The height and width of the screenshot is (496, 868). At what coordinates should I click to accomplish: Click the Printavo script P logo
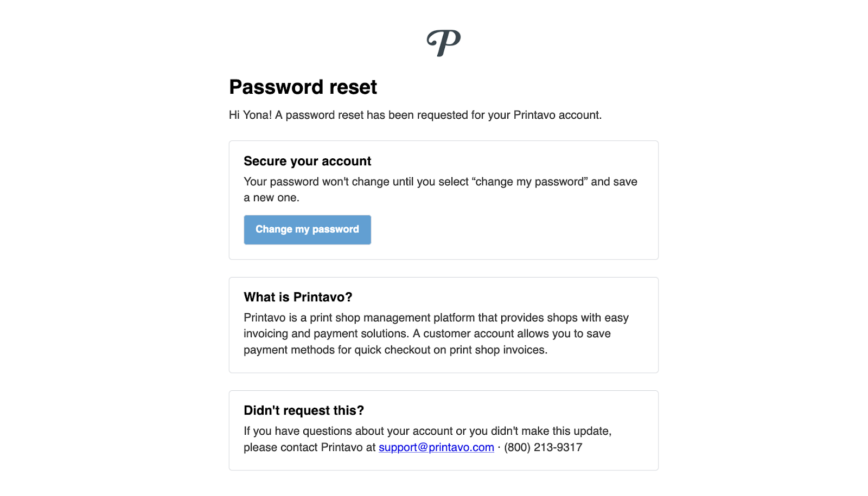click(444, 43)
